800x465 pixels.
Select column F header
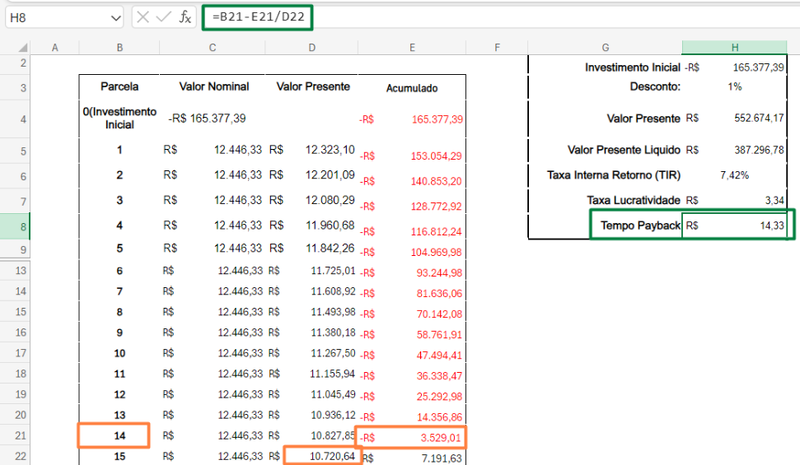point(497,47)
